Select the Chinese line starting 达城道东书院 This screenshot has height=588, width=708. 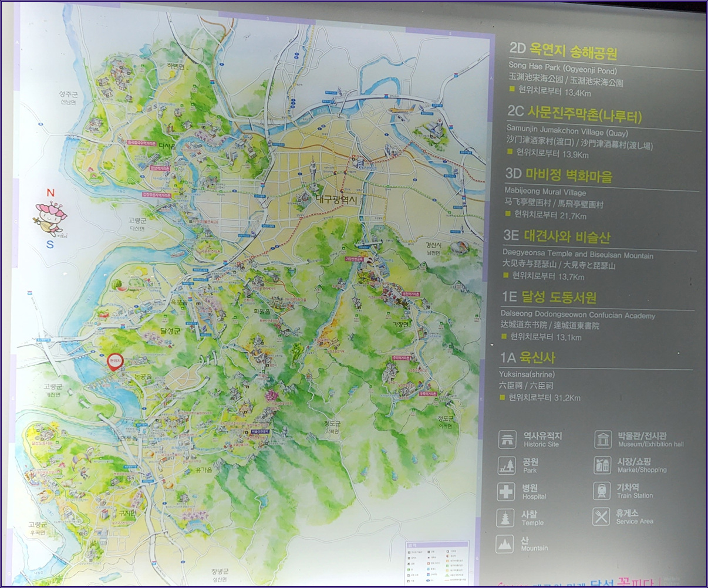[550, 326]
